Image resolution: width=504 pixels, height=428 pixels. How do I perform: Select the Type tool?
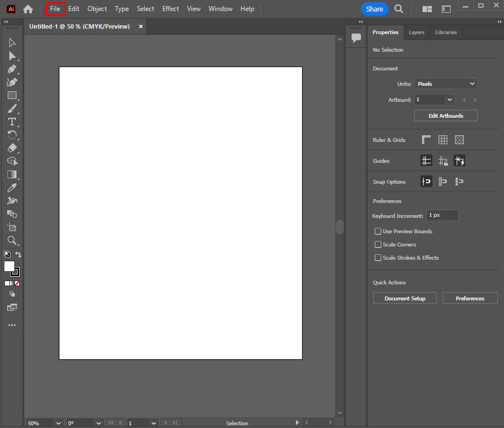pos(12,122)
